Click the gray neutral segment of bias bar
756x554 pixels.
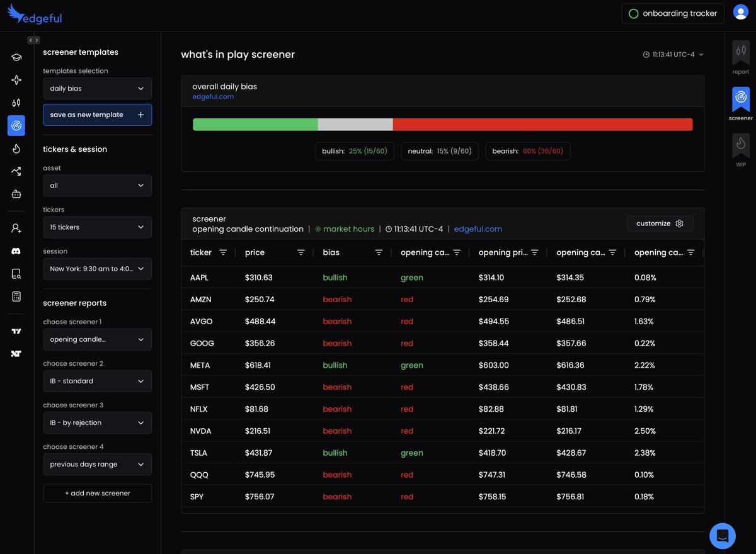[x=355, y=125]
